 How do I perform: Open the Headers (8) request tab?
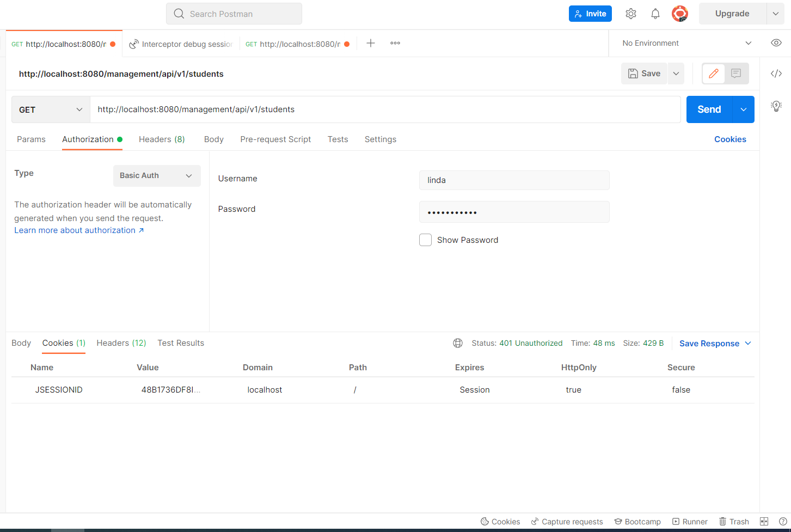pyautogui.click(x=162, y=139)
